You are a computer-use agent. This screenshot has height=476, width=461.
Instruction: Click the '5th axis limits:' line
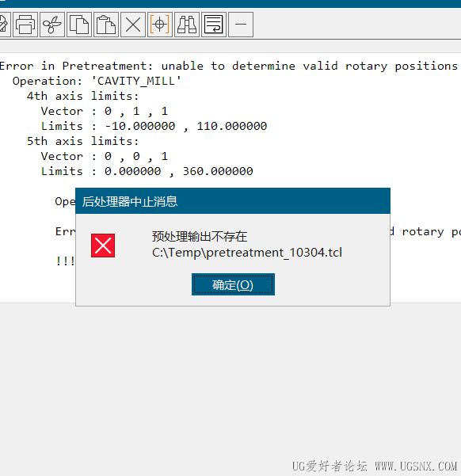click(82, 141)
